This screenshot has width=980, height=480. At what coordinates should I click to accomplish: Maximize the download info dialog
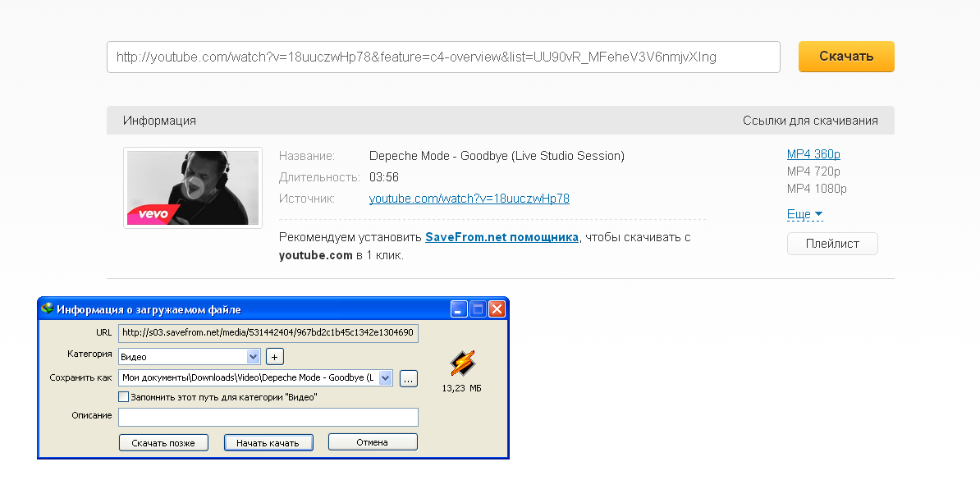(479, 309)
